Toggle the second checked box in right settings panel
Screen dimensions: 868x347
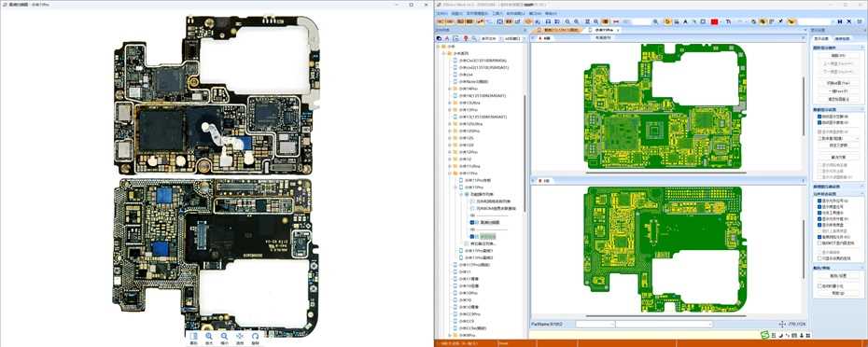(819, 123)
